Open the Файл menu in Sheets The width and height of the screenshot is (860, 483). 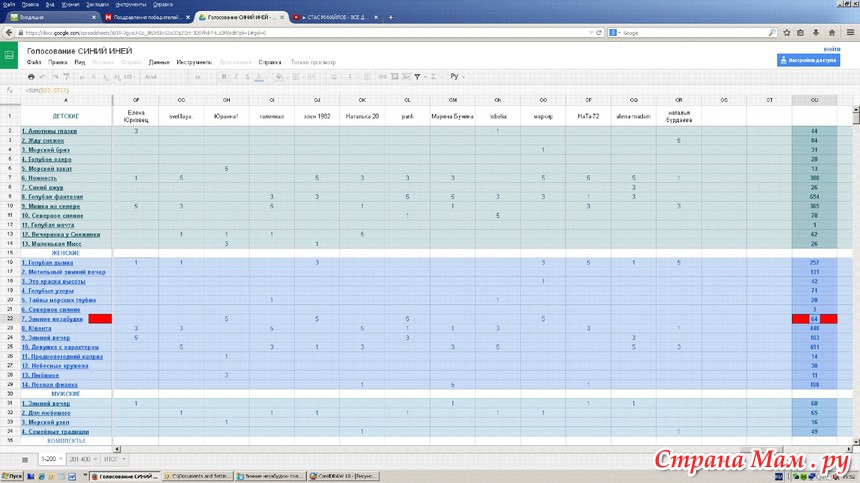[34, 62]
